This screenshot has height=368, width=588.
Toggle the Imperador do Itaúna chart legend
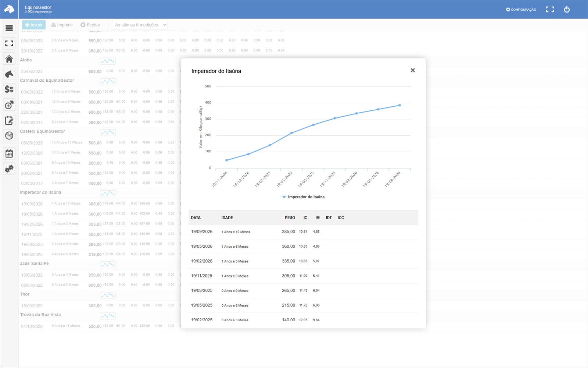[x=303, y=197]
